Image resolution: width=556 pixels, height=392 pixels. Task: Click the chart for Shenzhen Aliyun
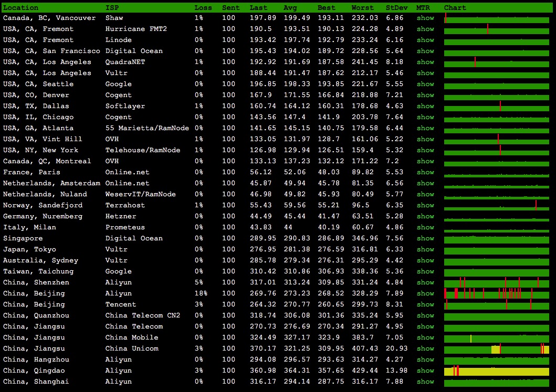coord(497,282)
